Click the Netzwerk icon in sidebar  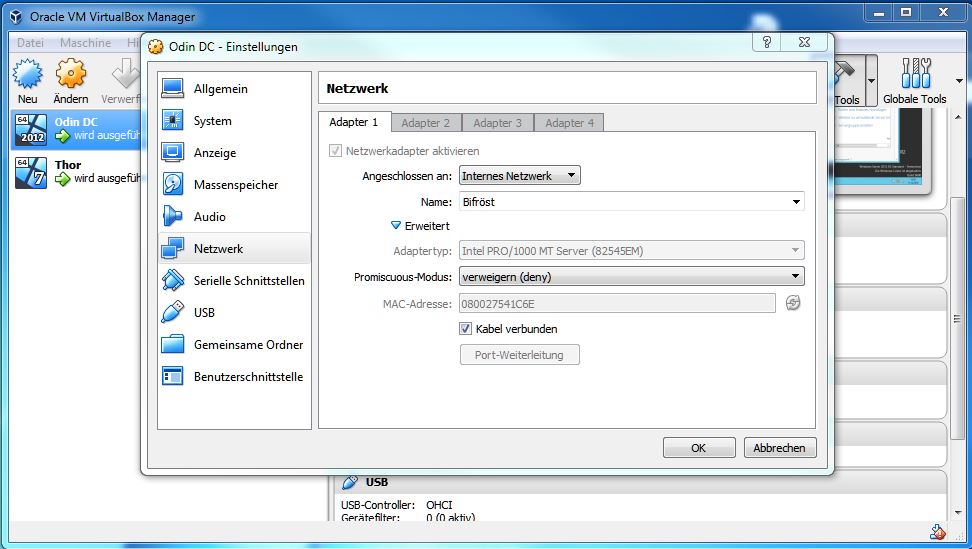172,248
